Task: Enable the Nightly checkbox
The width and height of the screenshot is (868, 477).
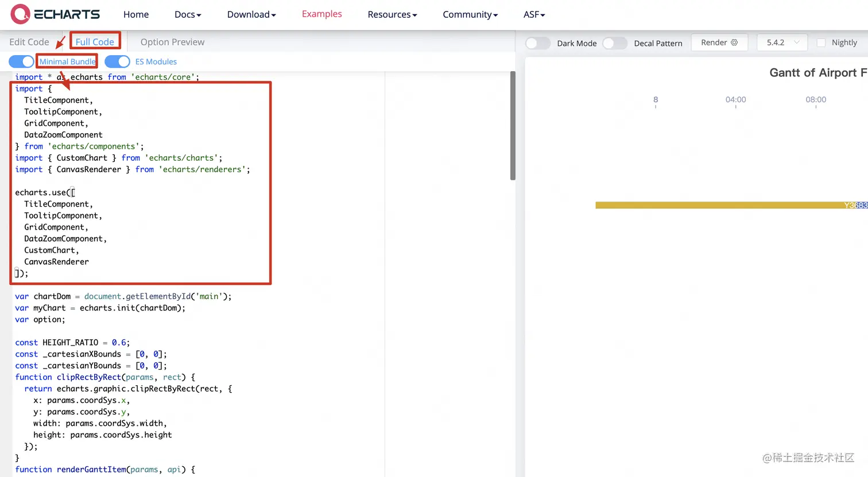Action: [821, 42]
